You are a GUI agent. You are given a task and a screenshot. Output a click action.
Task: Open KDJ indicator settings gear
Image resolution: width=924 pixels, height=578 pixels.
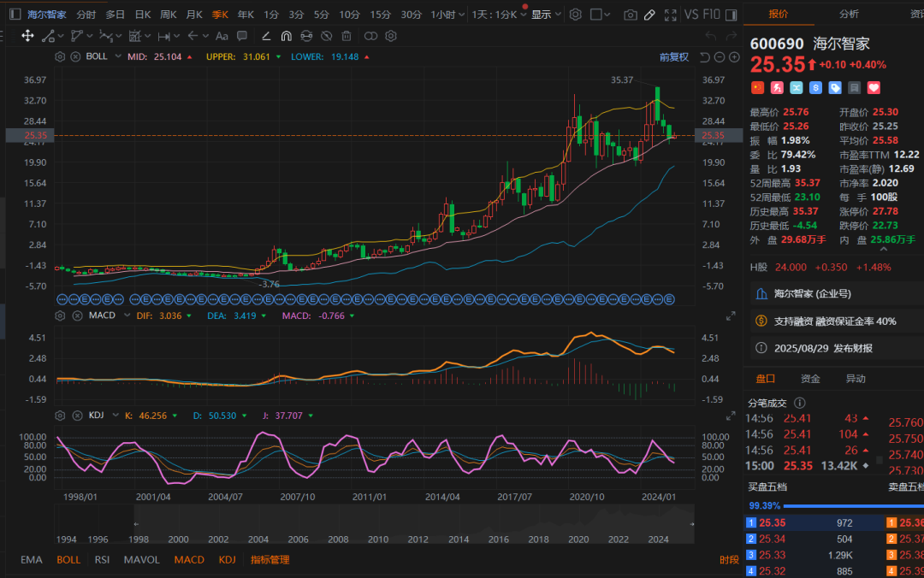tap(60, 416)
